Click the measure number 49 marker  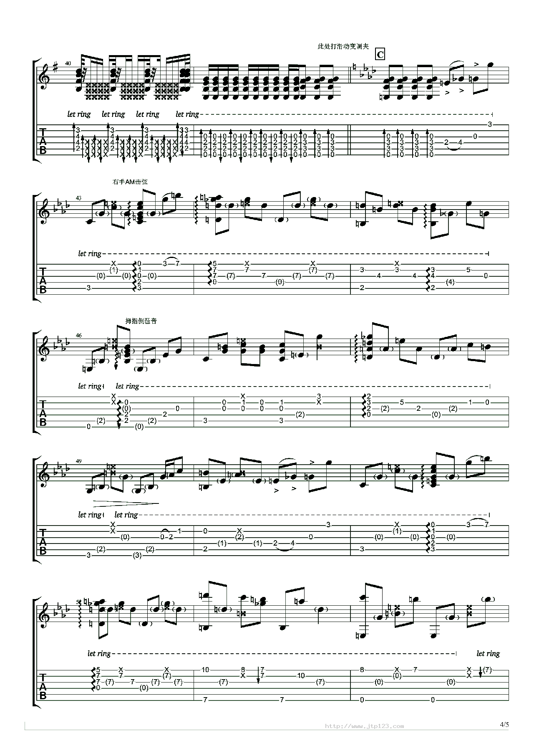[x=79, y=461]
